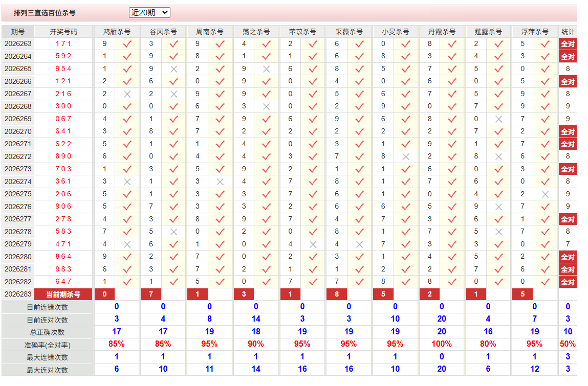
Task: Open the 近20期 period dropdown
Action: (149, 13)
